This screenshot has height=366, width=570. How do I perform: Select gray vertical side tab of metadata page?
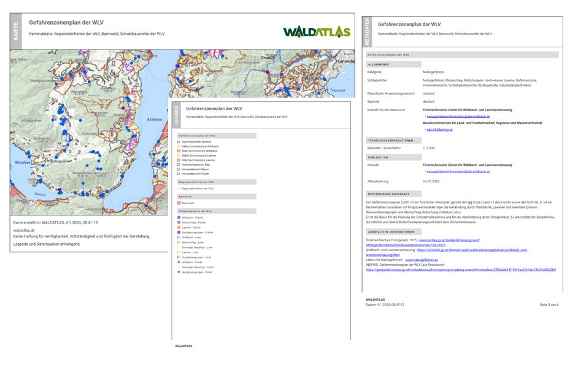(367, 32)
